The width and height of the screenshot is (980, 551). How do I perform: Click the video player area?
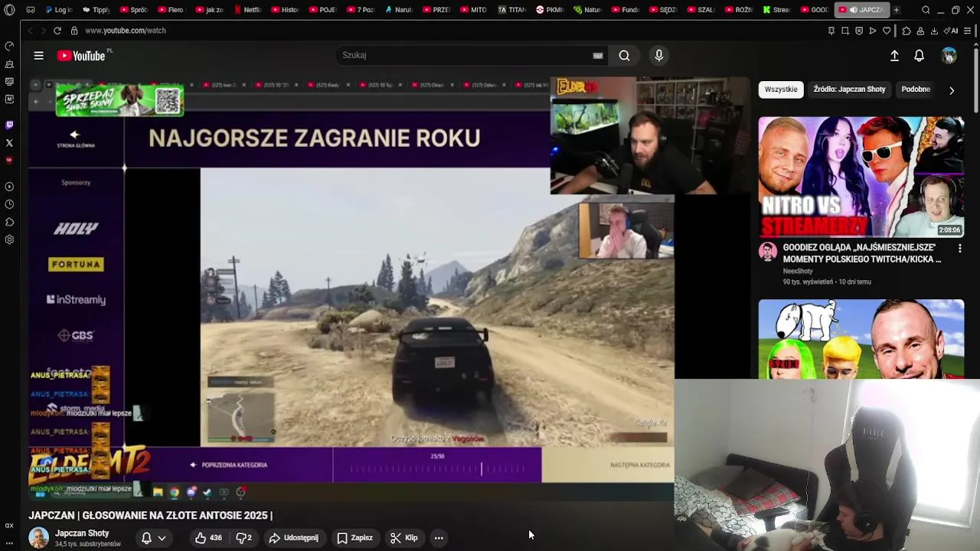(x=351, y=289)
